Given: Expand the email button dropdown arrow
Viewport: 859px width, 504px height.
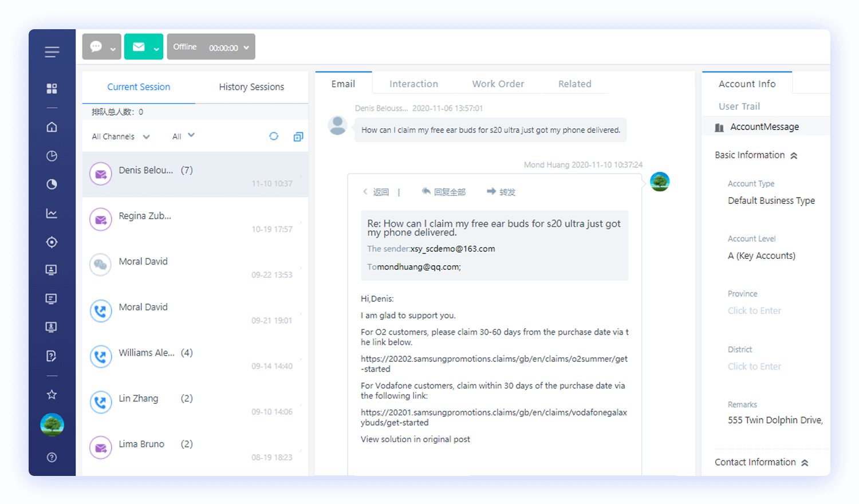Looking at the screenshot, I should point(156,49).
